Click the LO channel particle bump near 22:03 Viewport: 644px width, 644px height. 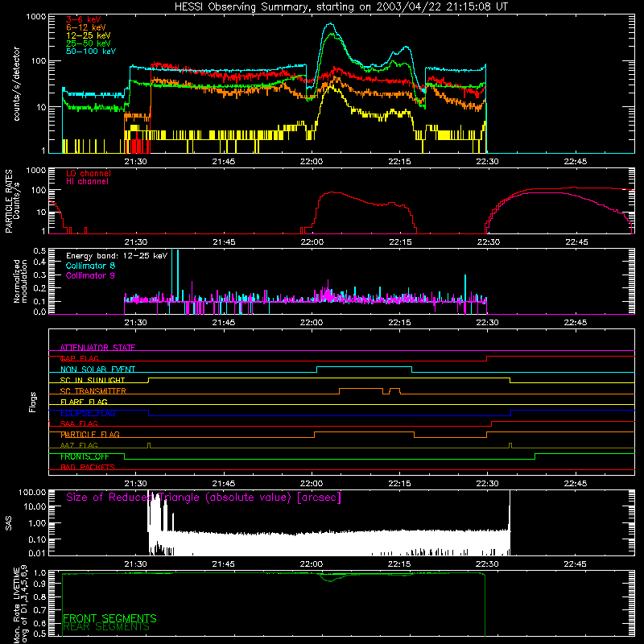click(333, 192)
